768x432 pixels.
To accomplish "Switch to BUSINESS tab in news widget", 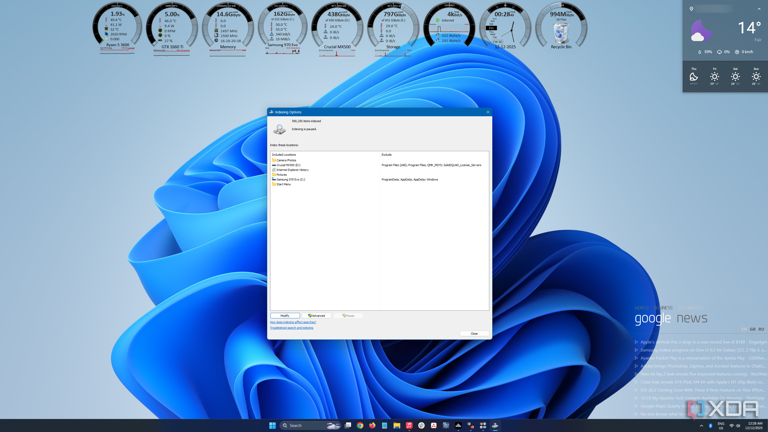I will [664, 308].
